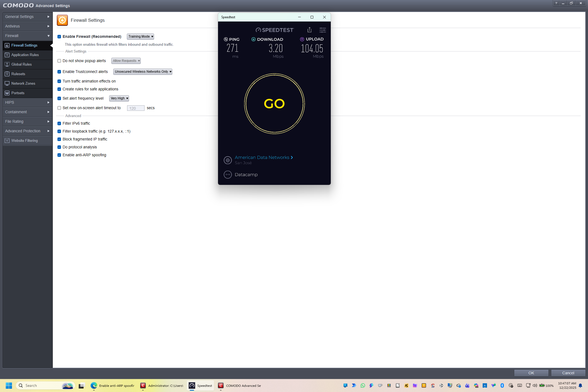Click the alert timeout seconds field

click(x=136, y=108)
